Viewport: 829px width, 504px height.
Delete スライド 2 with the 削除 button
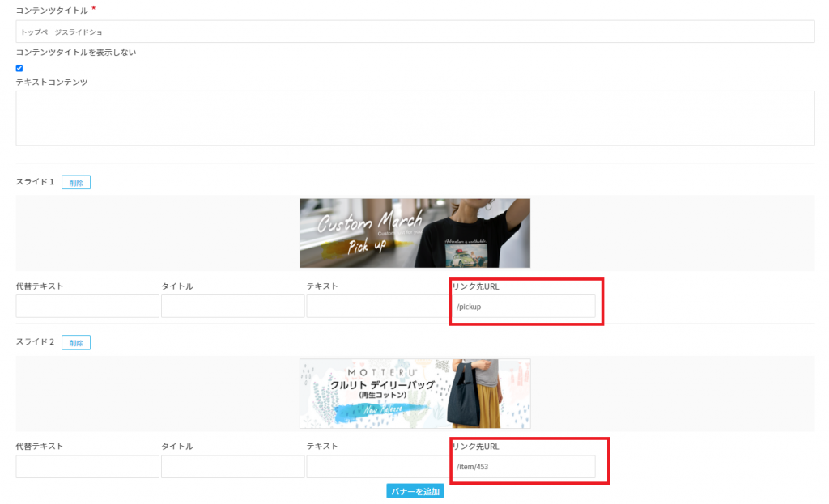tap(76, 343)
